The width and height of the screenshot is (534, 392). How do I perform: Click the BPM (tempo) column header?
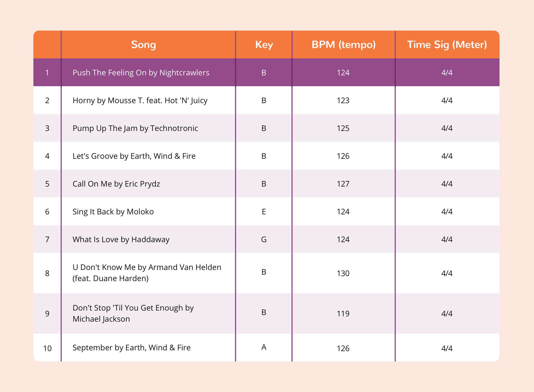click(343, 45)
